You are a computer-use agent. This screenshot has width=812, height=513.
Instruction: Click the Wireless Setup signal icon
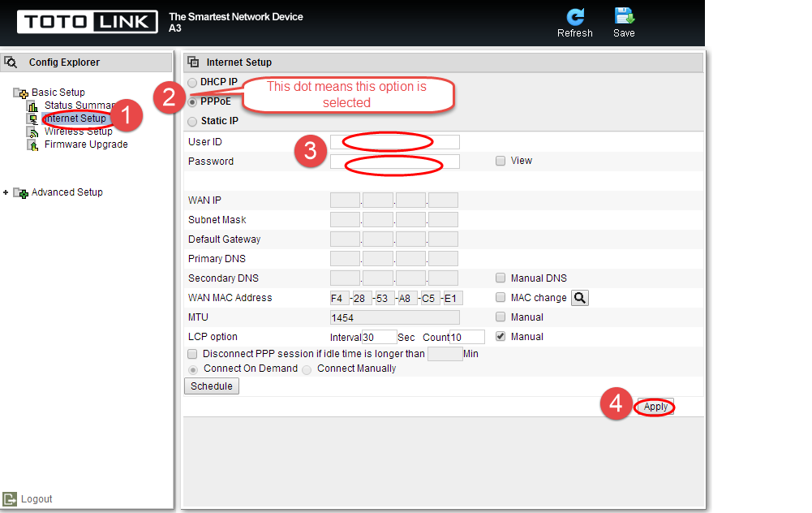32,132
